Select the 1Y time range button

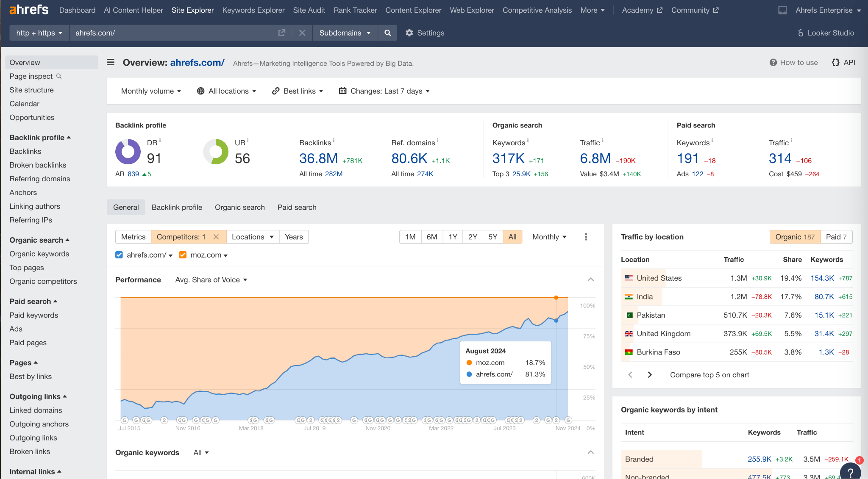coord(452,237)
